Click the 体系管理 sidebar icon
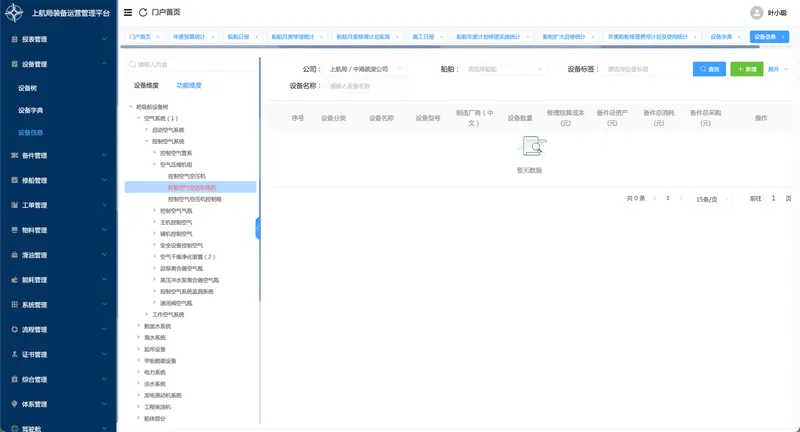 pyautogui.click(x=15, y=404)
